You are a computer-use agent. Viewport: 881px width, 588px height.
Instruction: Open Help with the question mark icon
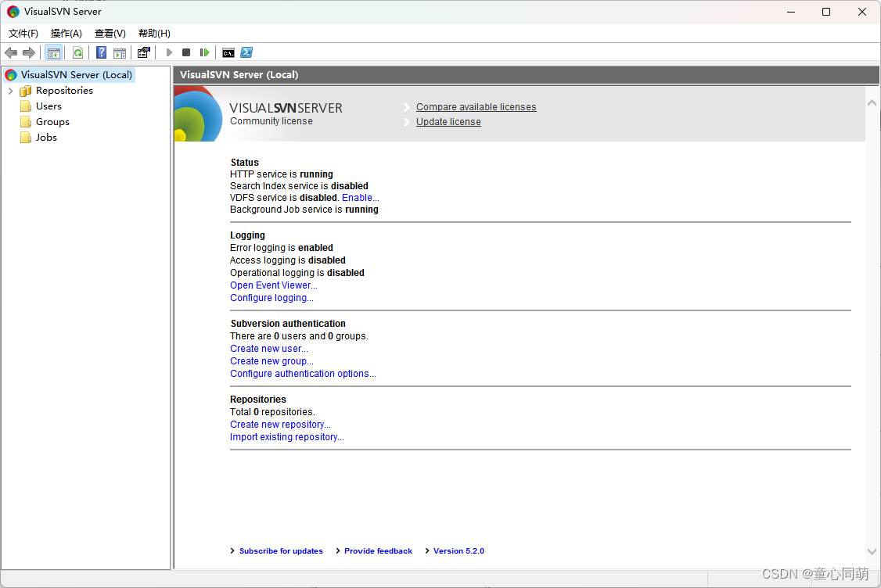(x=101, y=53)
